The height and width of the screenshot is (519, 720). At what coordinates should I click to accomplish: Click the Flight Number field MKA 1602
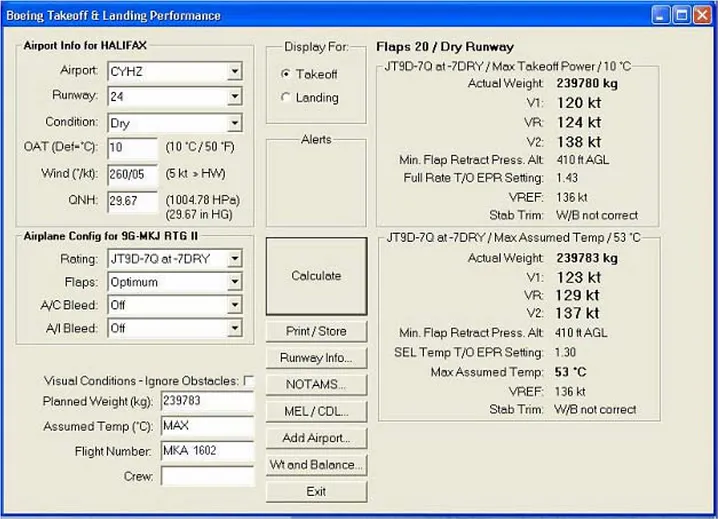point(208,451)
